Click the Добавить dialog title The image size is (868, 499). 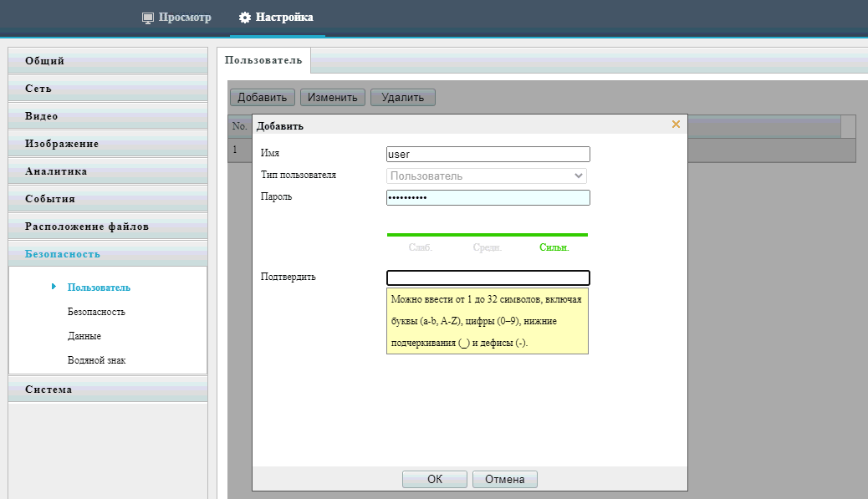click(x=280, y=126)
